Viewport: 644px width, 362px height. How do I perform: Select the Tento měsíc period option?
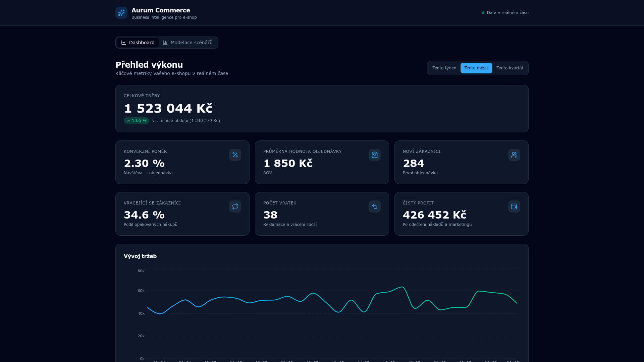click(x=476, y=68)
